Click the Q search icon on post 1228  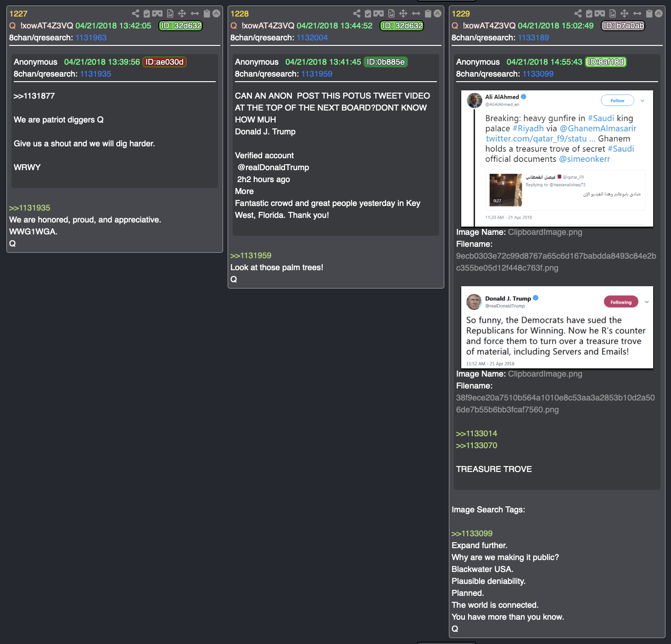(x=234, y=26)
